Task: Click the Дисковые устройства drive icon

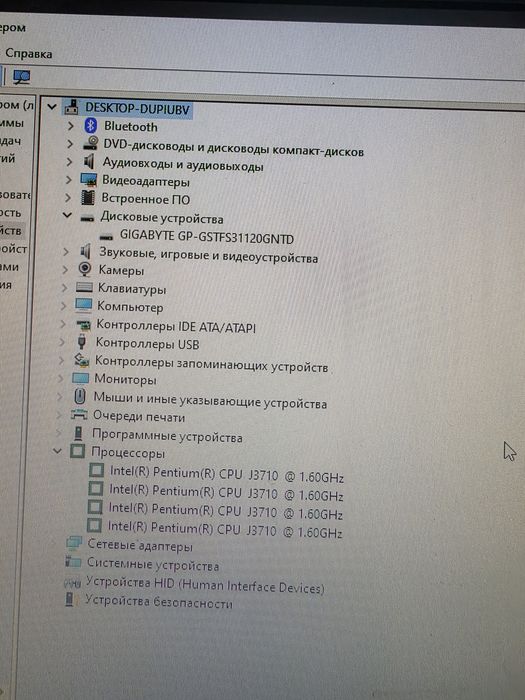Action: click(87, 218)
